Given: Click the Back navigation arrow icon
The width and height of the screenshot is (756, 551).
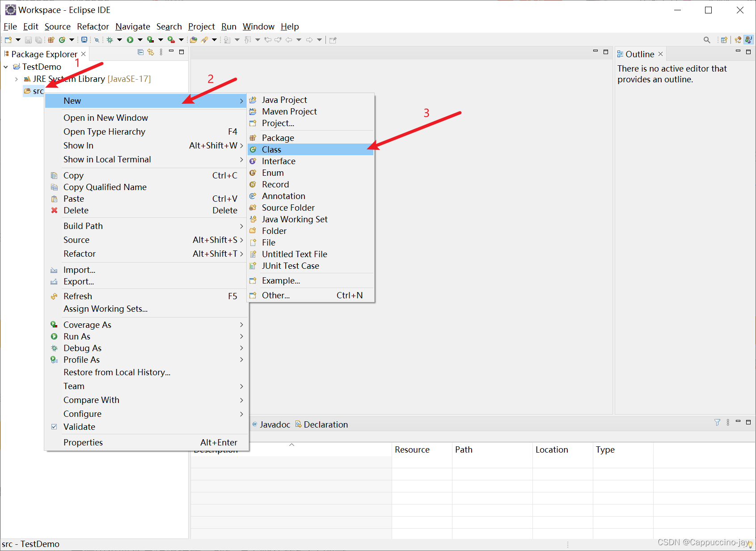Looking at the screenshot, I should click(289, 40).
